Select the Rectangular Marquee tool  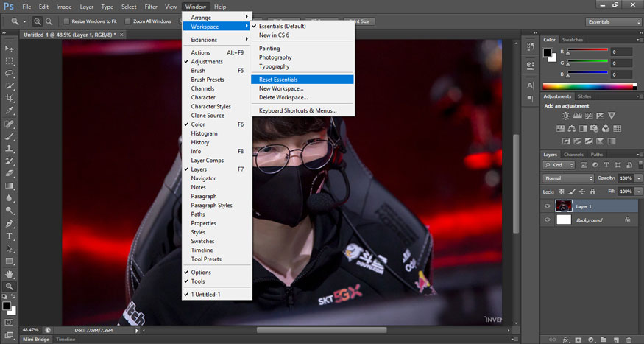(x=9, y=61)
